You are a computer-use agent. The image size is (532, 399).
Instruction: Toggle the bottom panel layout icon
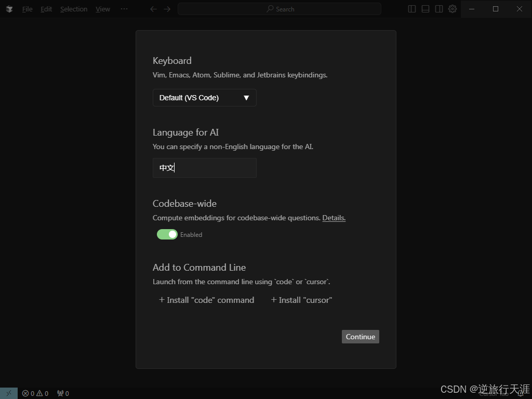tap(425, 9)
